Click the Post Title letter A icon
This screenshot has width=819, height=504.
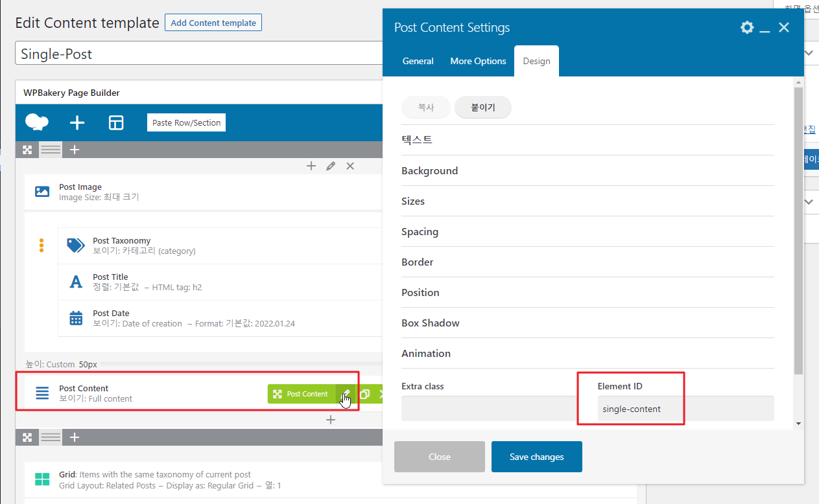point(76,282)
